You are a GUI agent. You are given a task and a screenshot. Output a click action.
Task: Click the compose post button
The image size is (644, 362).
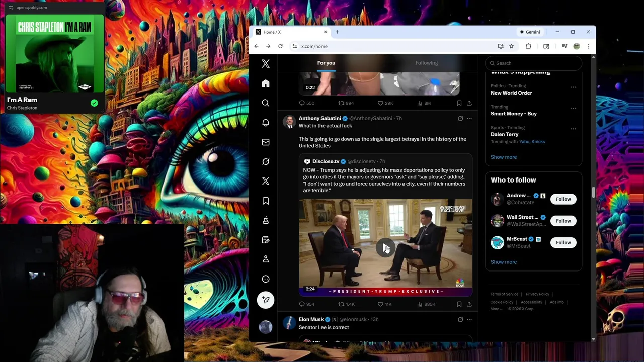point(266,300)
